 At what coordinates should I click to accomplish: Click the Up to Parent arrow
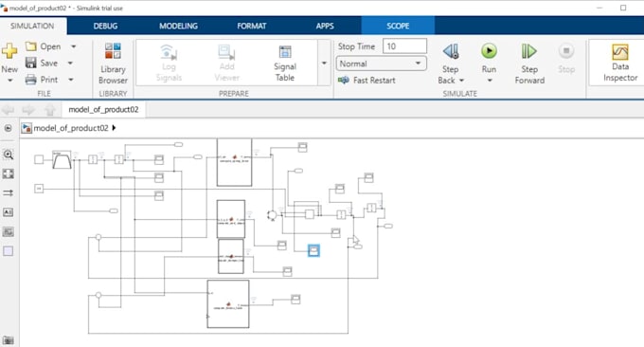49,110
